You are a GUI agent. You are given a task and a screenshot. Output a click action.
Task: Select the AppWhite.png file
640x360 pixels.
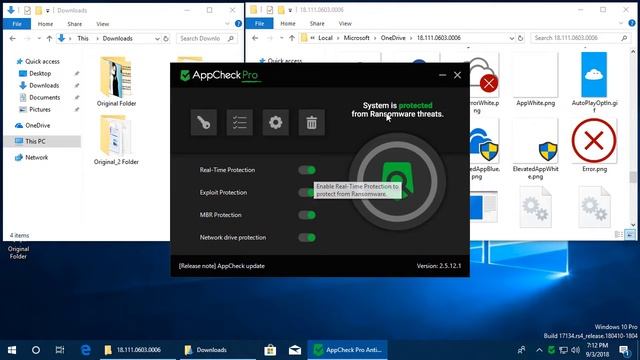click(x=536, y=80)
